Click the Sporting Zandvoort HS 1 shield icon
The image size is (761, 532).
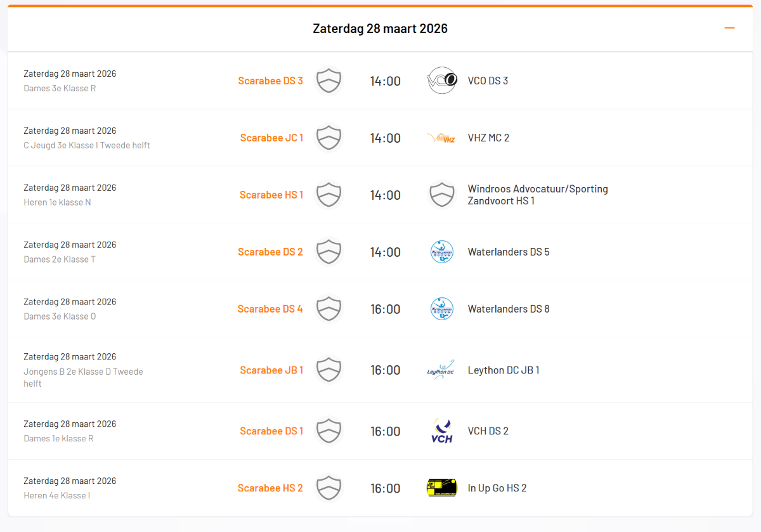point(441,195)
